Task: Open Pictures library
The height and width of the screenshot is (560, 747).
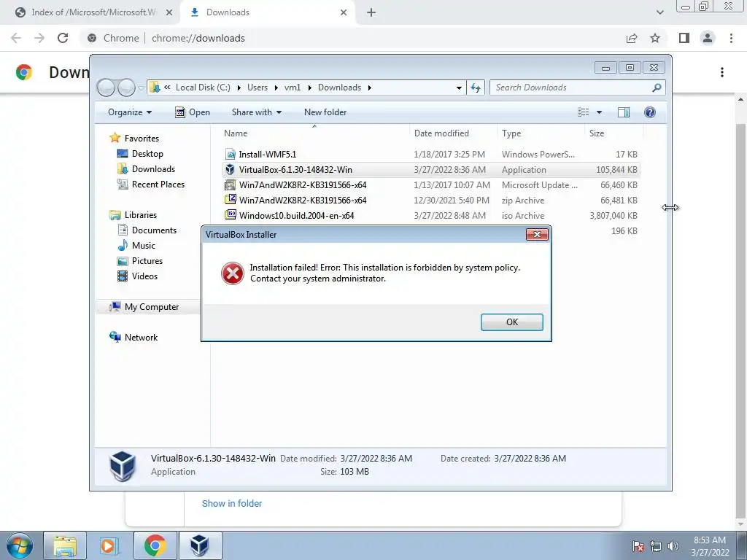Action: (147, 260)
